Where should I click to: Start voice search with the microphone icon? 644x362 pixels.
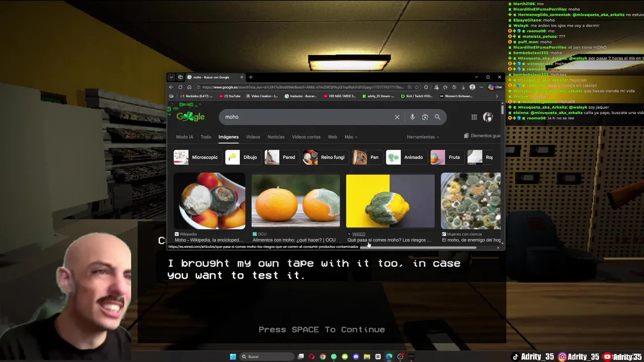pos(412,117)
